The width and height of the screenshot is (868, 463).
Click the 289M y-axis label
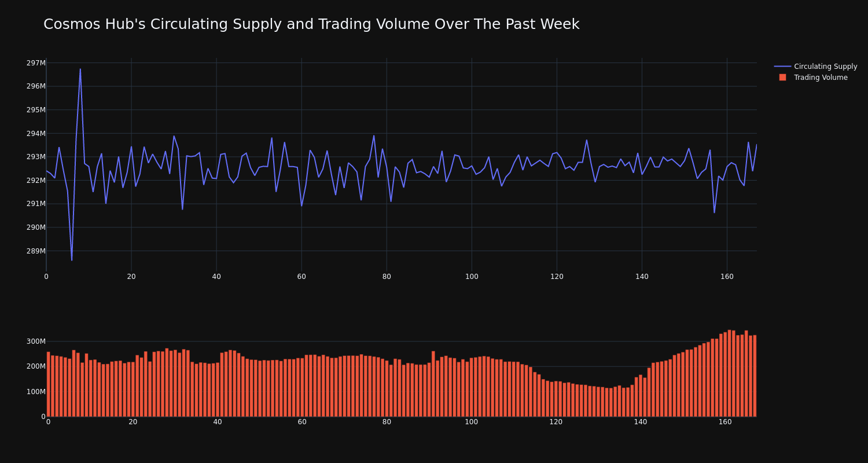35,251
